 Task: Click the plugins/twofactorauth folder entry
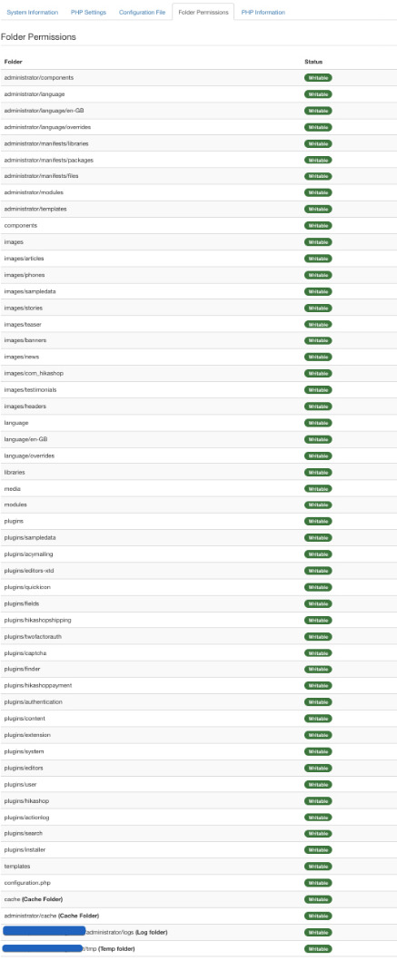point(33,637)
